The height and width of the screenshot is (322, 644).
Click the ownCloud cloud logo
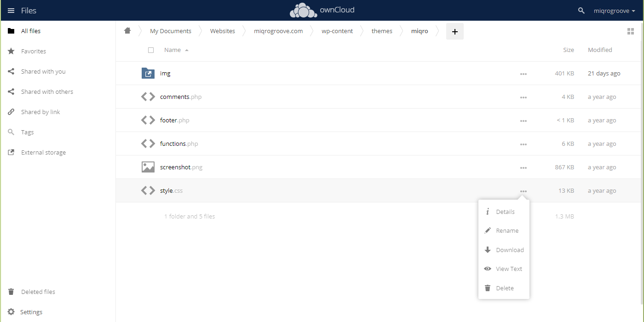coord(303,10)
